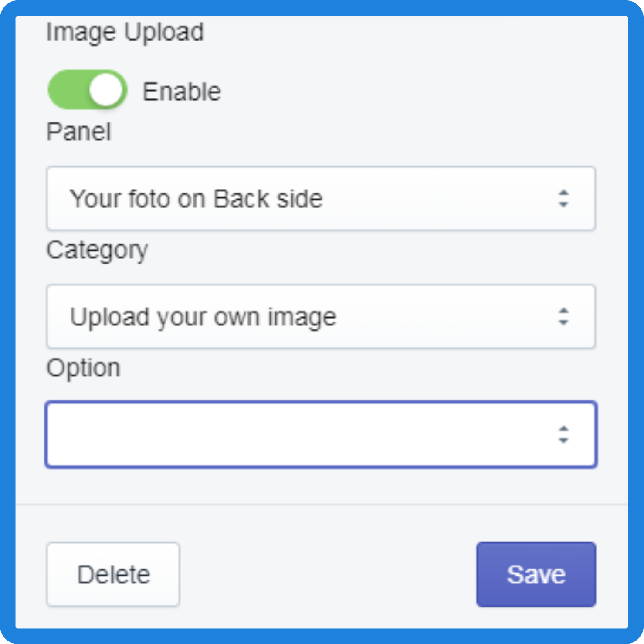644x644 pixels.
Task: Click the 'Your foto on Back side' text
Action: tap(197, 199)
